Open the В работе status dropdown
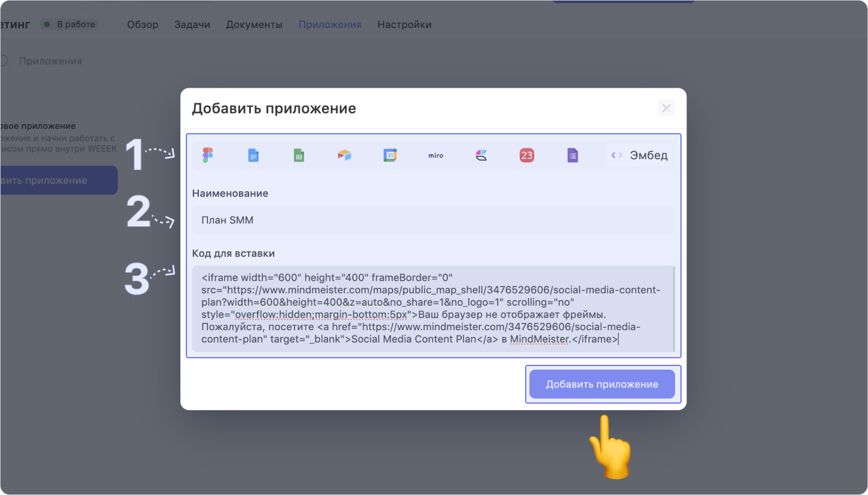Viewport: 868px width, 495px height. tap(70, 24)
